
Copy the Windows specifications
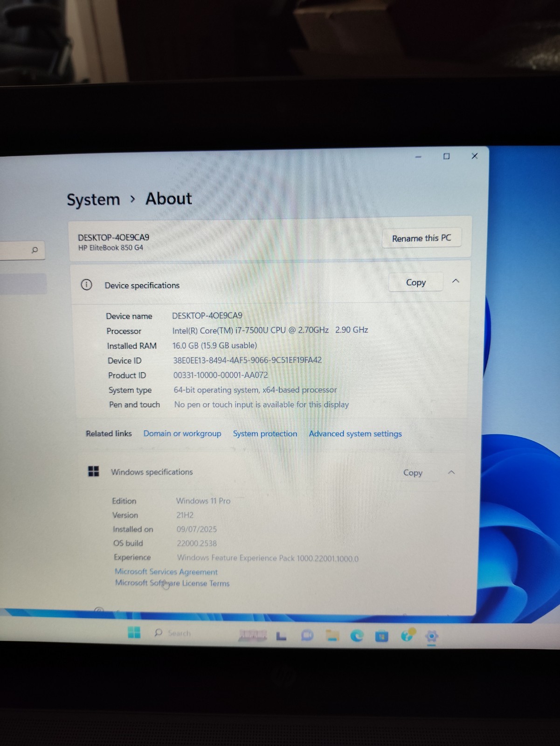point(413,473)
